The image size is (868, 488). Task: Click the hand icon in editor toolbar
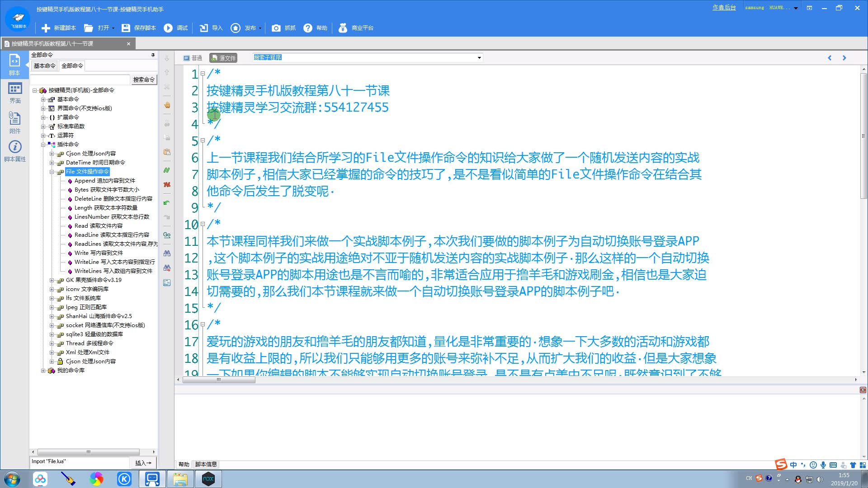[167, 105]
